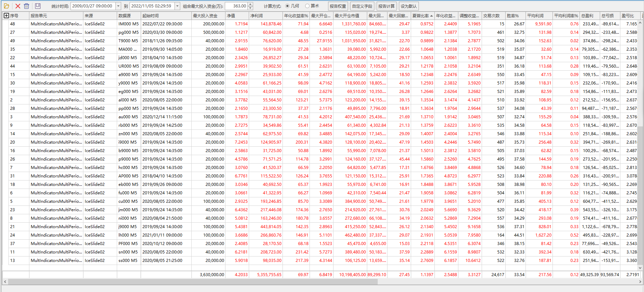This screenshot has width=644, height=292.
Task: Click the plus icon beside 序号 header
Action: (6, 16)
